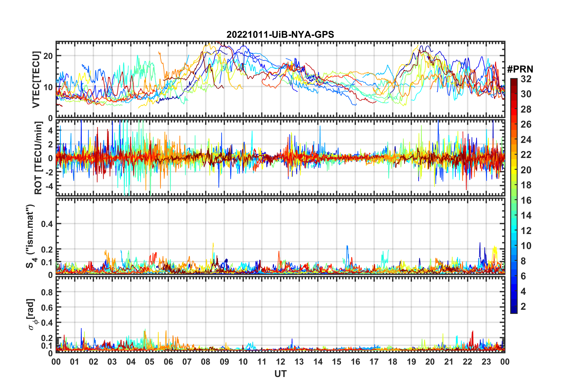Image resolution: width=561 pixels, height=392 pixels.
Task: Select the 11 hour tick on UT axis
Action: tap(262, 362)
